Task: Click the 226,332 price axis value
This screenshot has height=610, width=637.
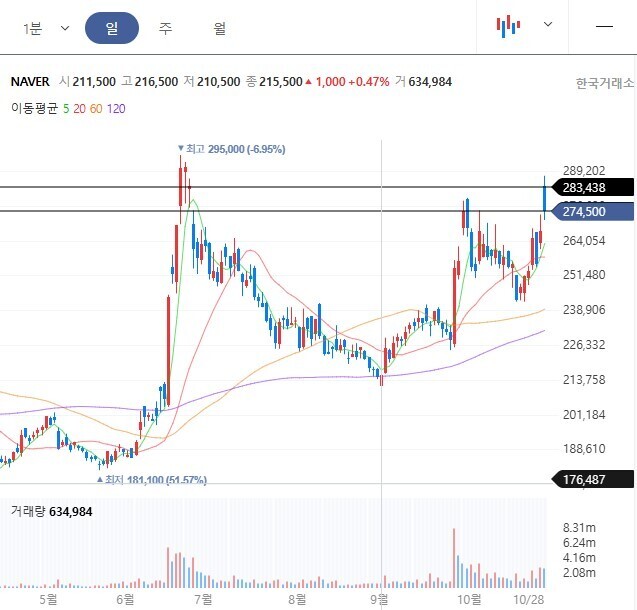Action: point(584,344)
